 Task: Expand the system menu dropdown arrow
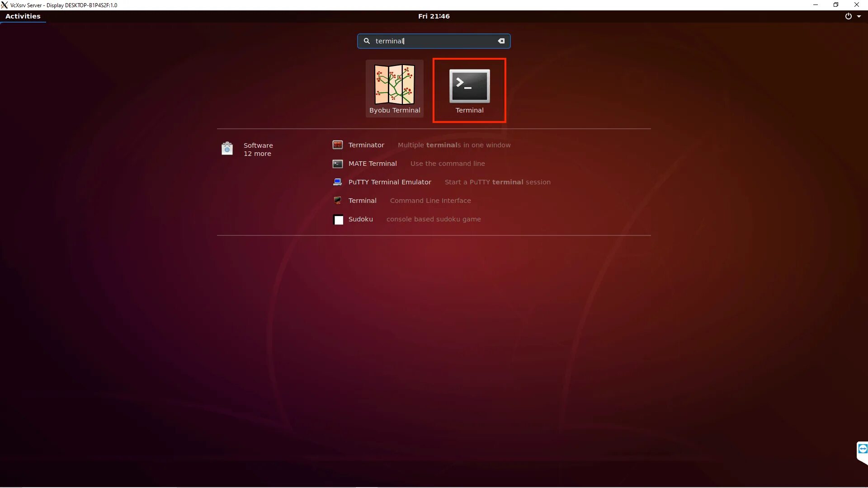coord(859,16)
